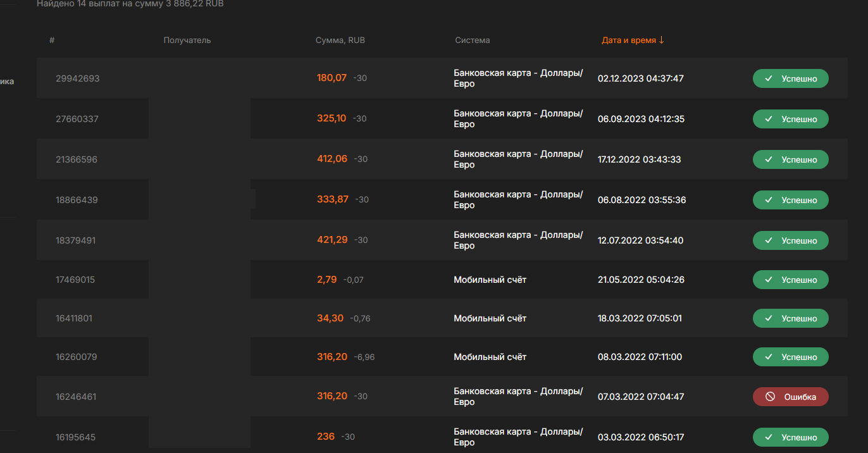The height and width of the screenshot is (453, 868).
Task: Click Мобильный счёт in the 21.05.2022 row
Action: click(x=490, y=280)
